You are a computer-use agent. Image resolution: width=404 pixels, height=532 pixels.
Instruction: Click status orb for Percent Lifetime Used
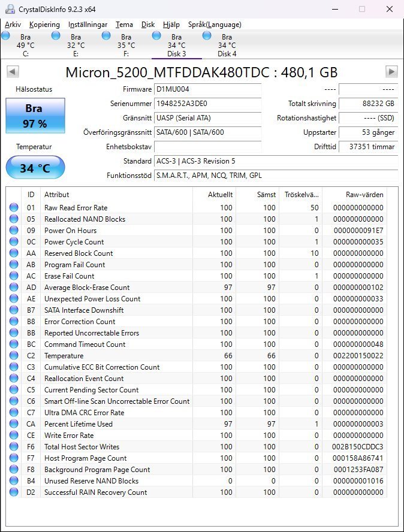click(14, 424)
